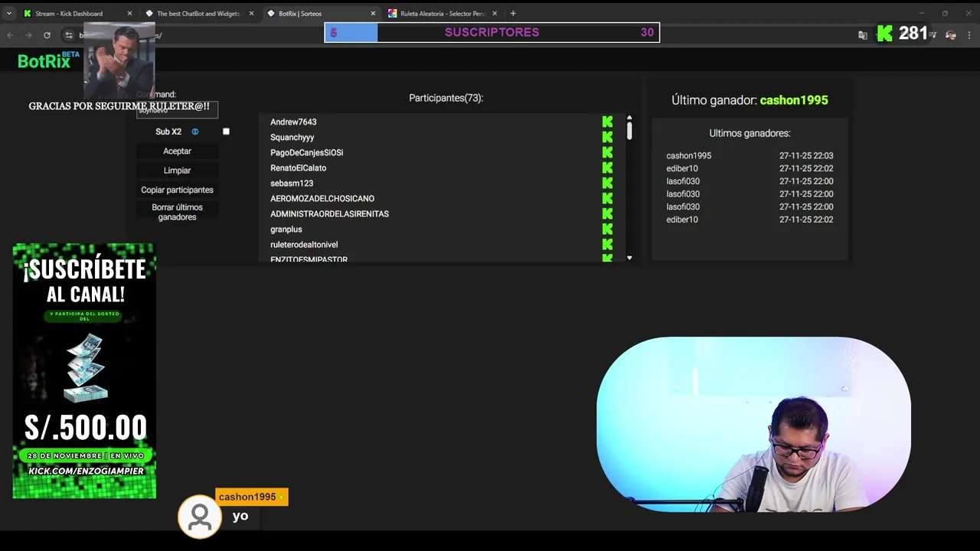Click Copiar participantes button
Viewport: 980px width, 551px height.
(x=177, y=190)
